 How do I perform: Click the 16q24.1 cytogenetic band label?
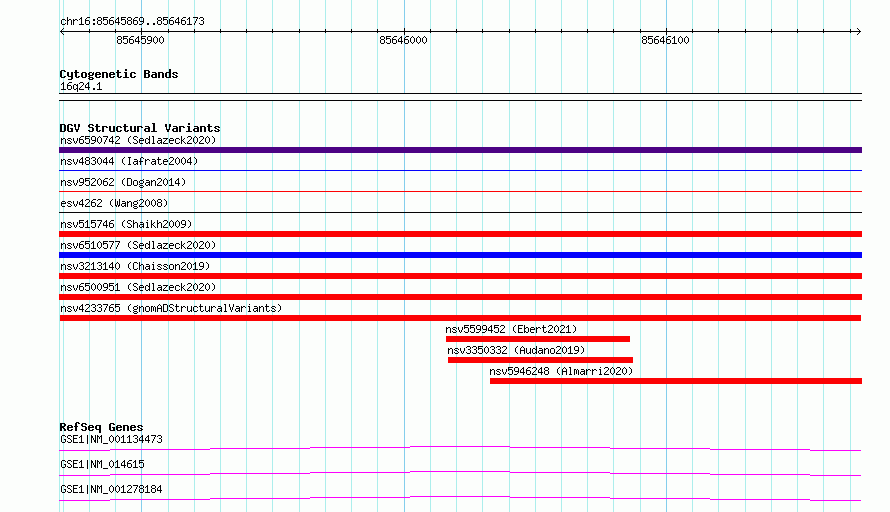tap(81, 86)
